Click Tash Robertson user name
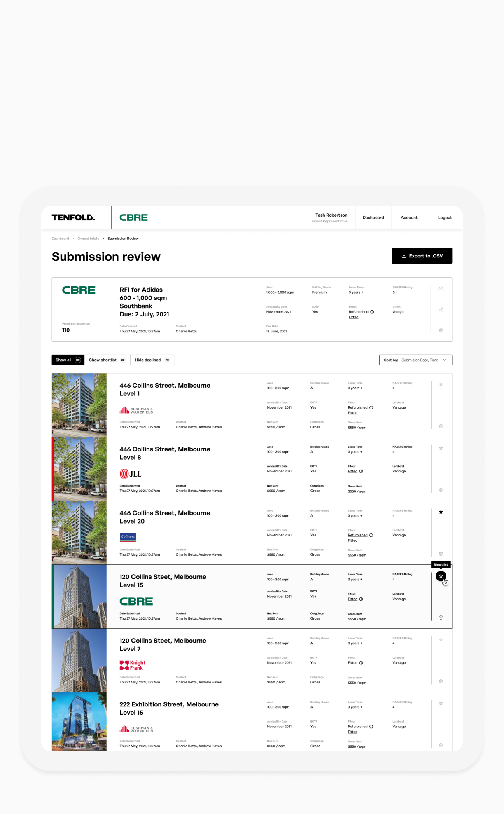 coord(331,215)
